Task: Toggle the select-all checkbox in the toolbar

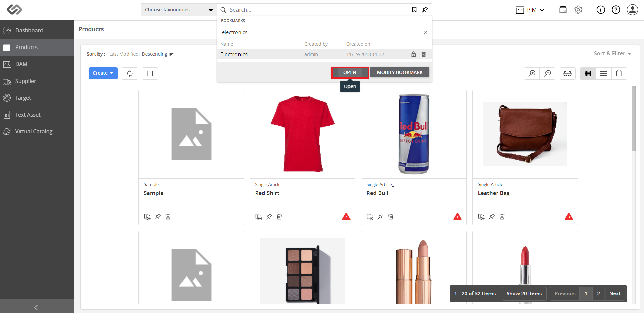Action: tap(150, 73)
